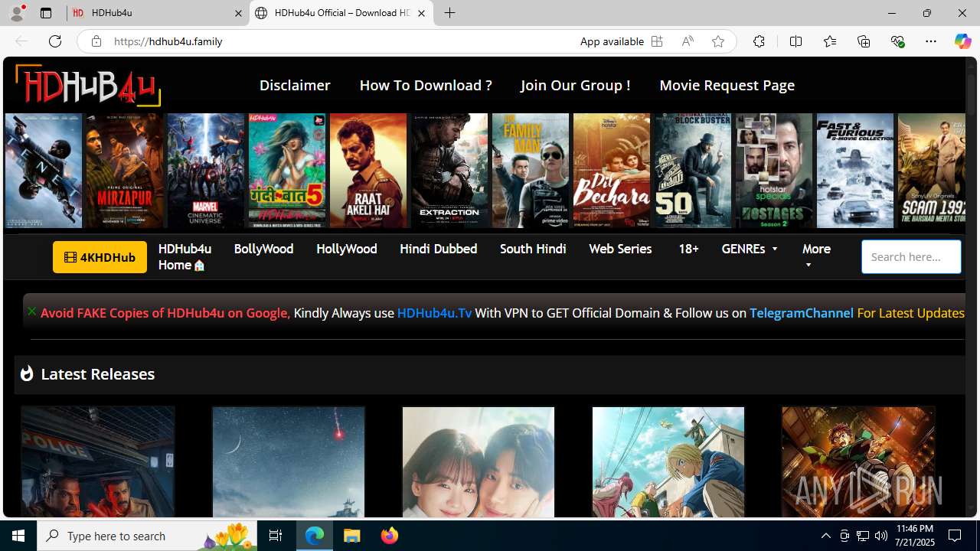
Task: Open the Action Center notifications icon
Action: tap(955, 536)
